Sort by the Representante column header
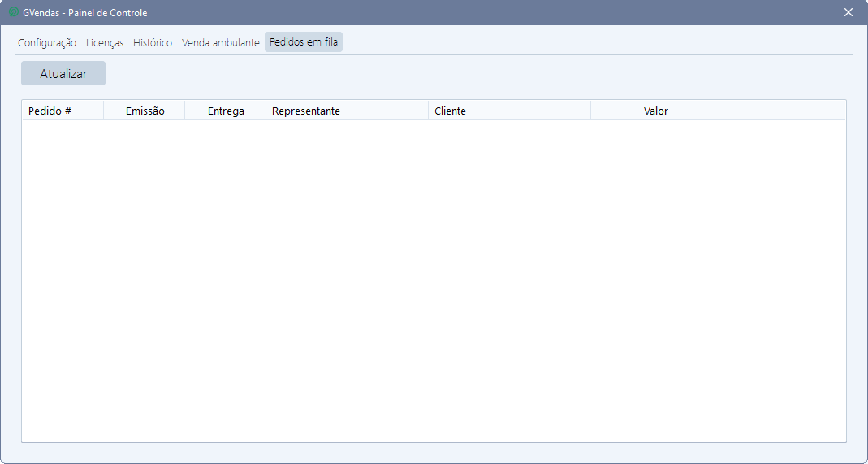This screenshot has width=868, height=464. [347, 111]
